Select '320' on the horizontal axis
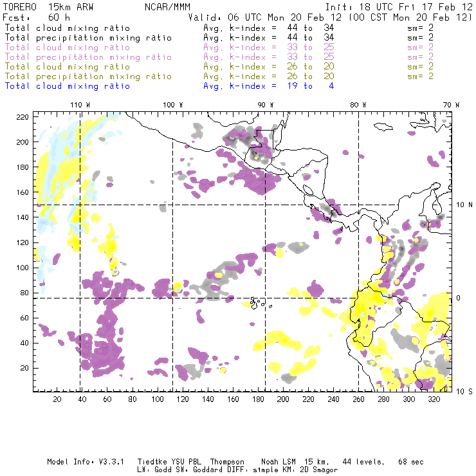The image size is (476, 476). [434, 399]
